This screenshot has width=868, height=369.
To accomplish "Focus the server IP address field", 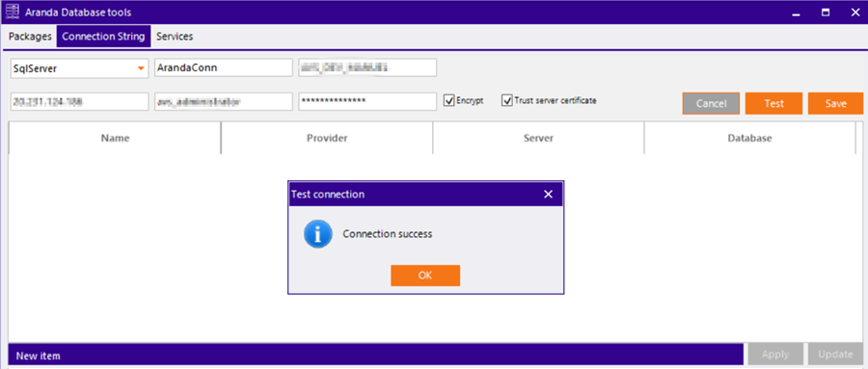I will (x=80, y=102).
